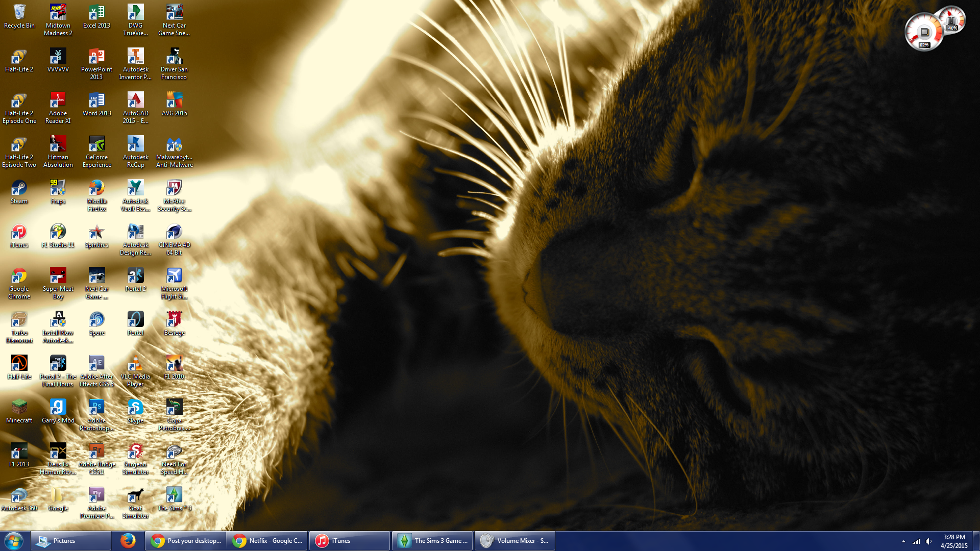The height and width of the screenshot is (551, 980).
Task: Open CINEMA 4D 64 Bit icon
Action: (x=175, y=240)
